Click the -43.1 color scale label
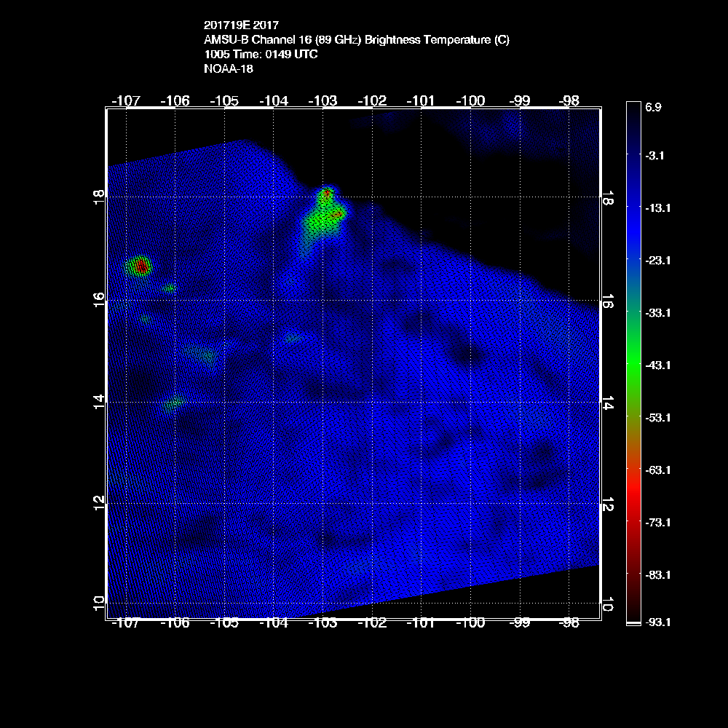This screenshot has height=728, width=728. [x=657, y=365]
